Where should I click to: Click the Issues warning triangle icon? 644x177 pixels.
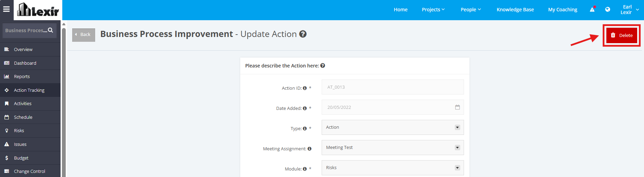point(7,144)
